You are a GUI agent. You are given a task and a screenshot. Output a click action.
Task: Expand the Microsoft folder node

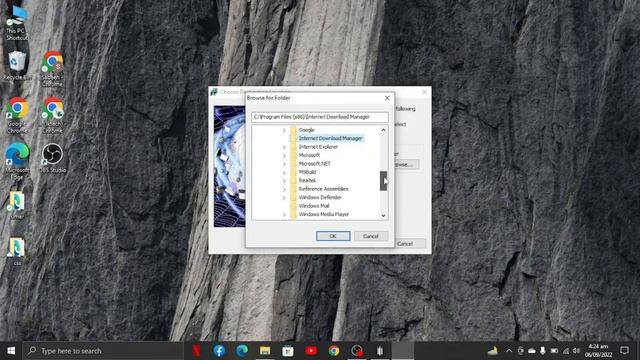pyautogui.click(x=284, y=156)
